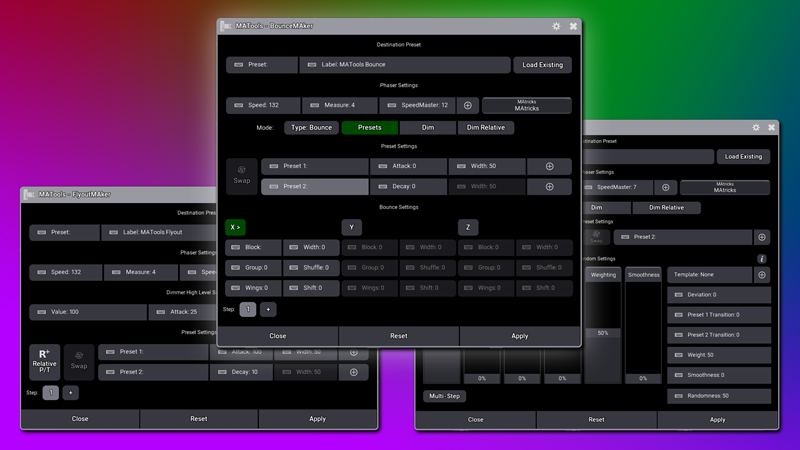Adjust Smoothness slider at 0%

click(x=643, y=325)
